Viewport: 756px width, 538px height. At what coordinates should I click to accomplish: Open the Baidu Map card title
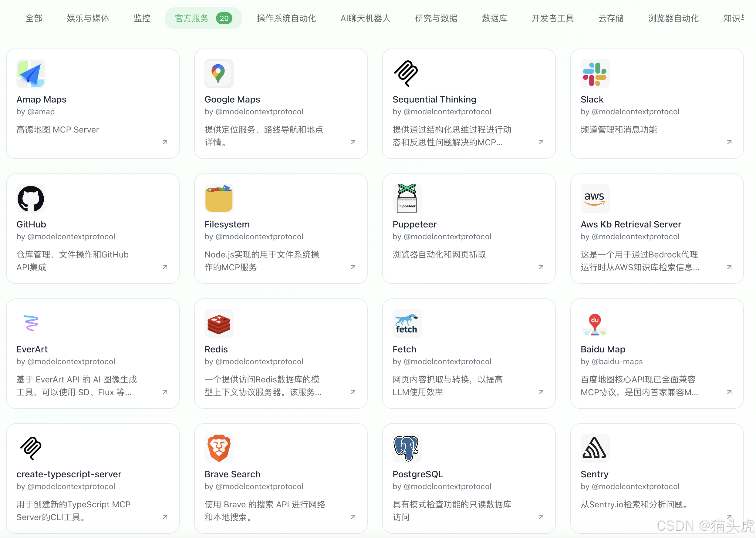[x=602, y=349]
